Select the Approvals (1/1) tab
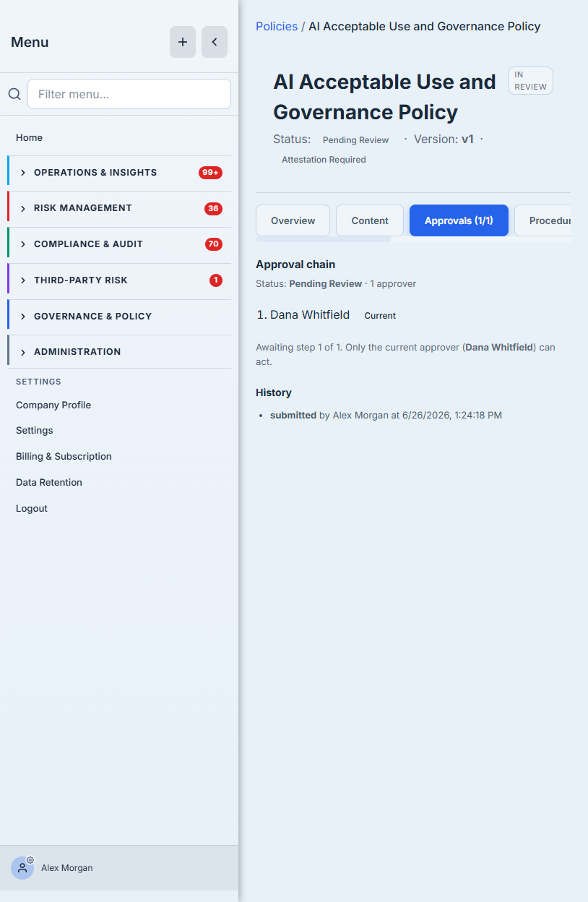This screenshot has width=588, height=902. pyautogui.click(x=459, y=220)
